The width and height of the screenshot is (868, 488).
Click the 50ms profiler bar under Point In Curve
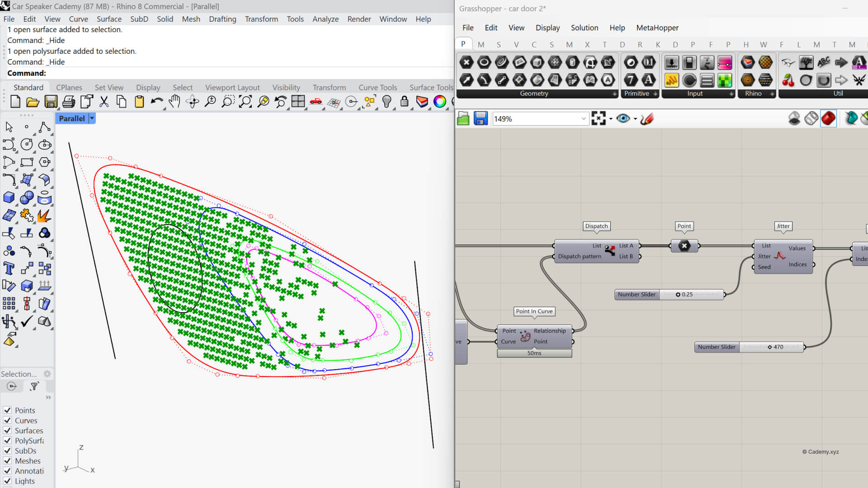point(534,353)
